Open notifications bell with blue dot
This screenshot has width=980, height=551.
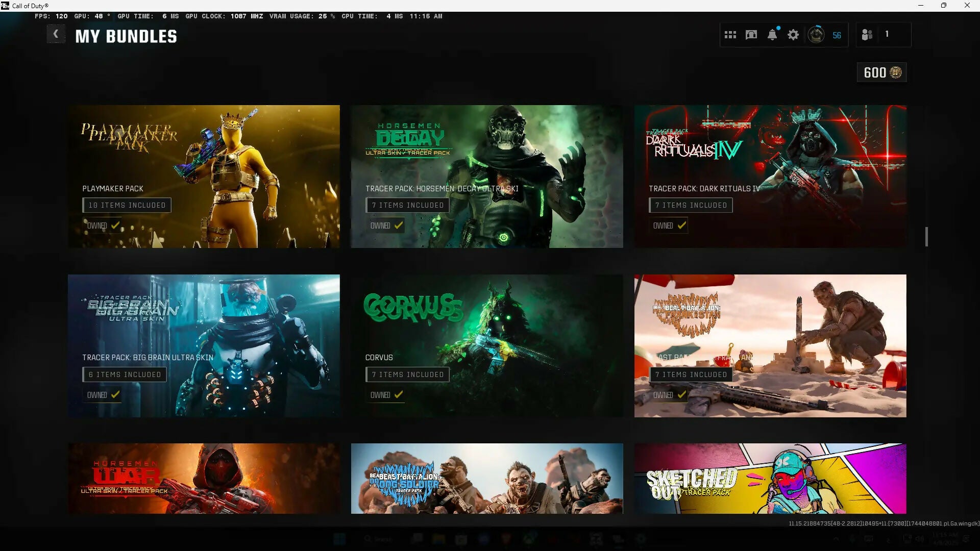tap(773, 34)
